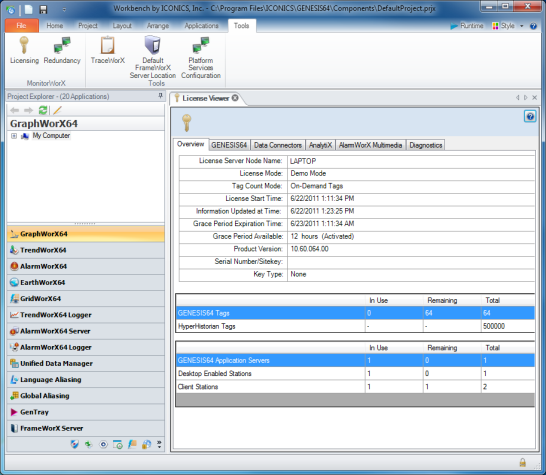This screenshot has width=546, height=475.
Task: Select the HyperHistorian Tags row
Action: (355, 326)
